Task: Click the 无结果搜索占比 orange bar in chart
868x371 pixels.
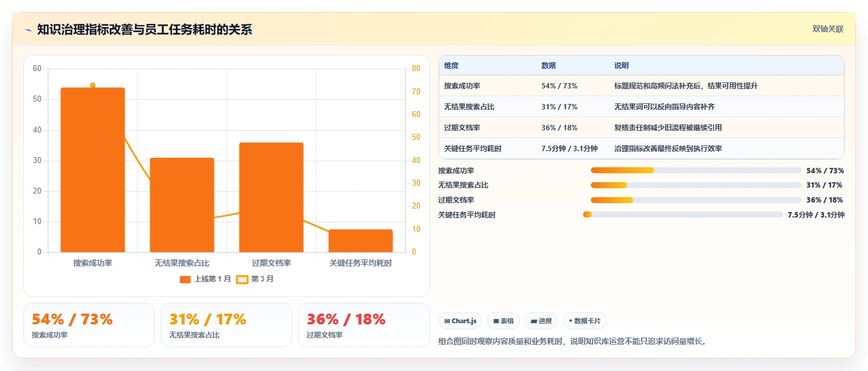Action: click(x=182, y=205)
